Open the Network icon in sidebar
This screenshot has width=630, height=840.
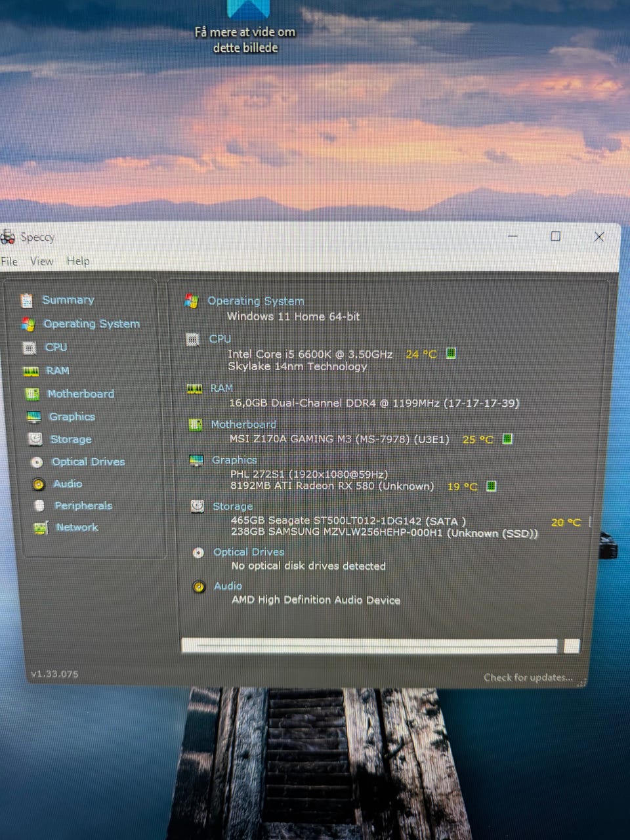(41, 528)
